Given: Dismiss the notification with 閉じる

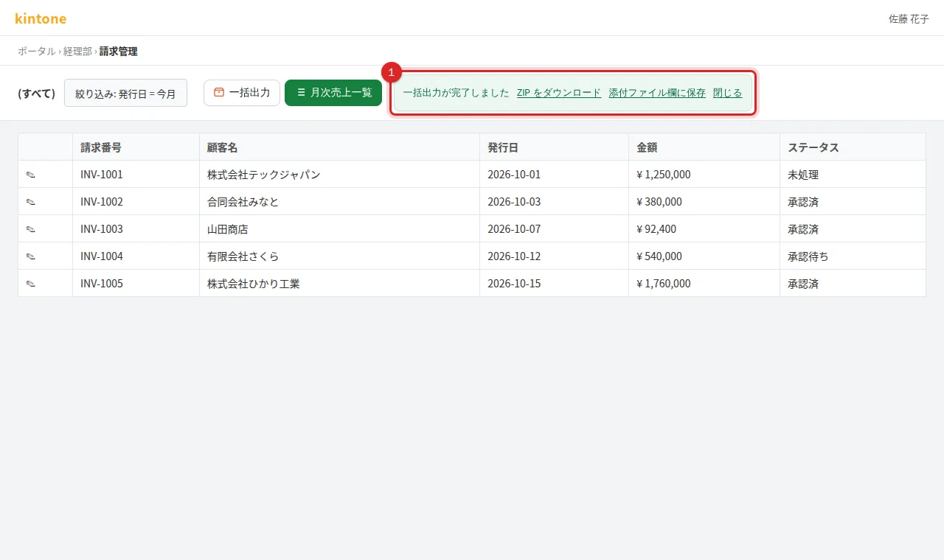Looking at the screenshot, I should pyautogui.click(x=727, y=93).
